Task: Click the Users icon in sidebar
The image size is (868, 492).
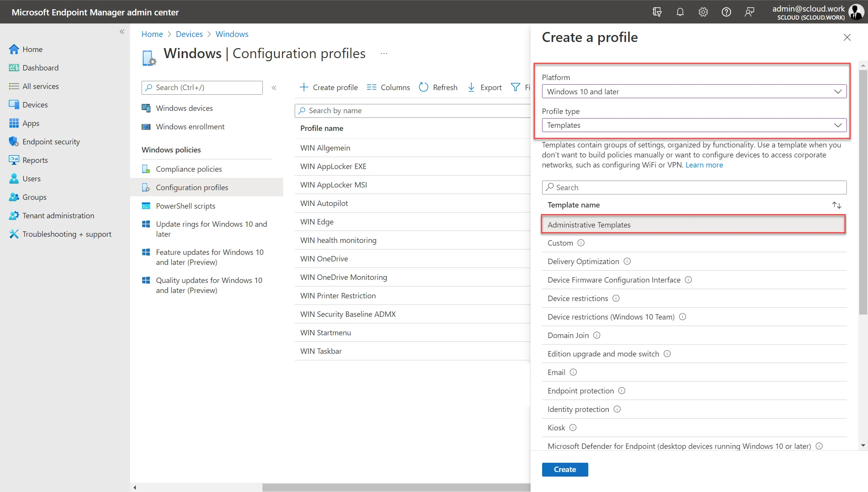Action: point(14,178)
